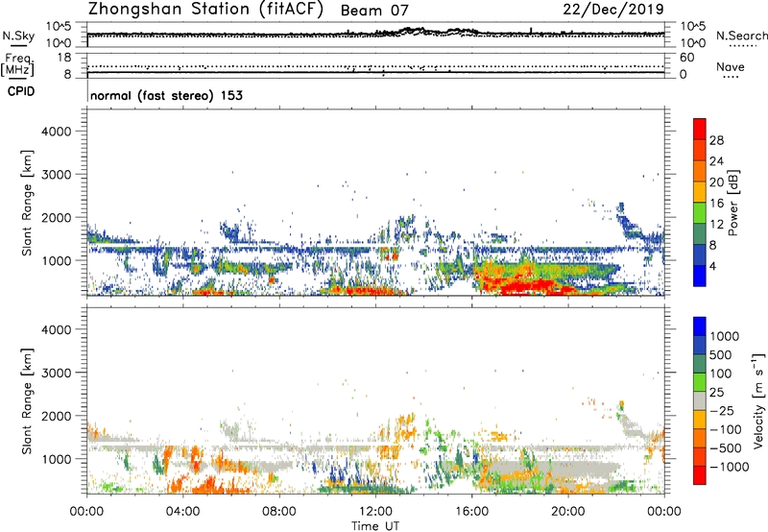The height and width of the screenshot is (532, 768).
Task: Click the power colorbar value '4'
Action: tap(712, 266)
